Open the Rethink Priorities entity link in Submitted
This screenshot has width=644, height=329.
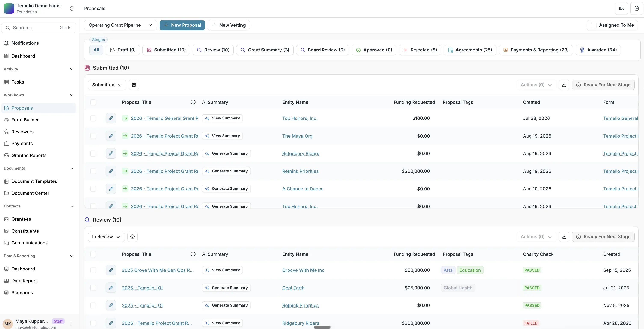pyautogui.click(x=300, y=171)
